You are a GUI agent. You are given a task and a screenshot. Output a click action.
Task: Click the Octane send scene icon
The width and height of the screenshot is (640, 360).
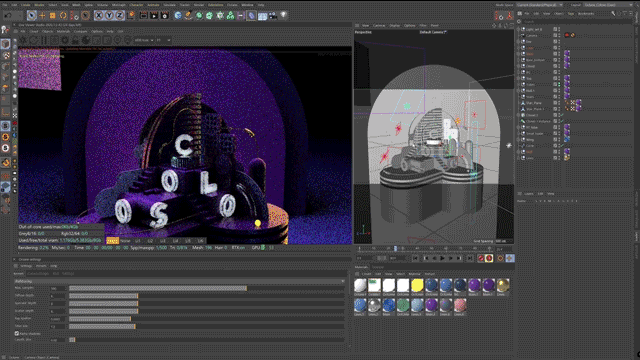pos(23,40)
